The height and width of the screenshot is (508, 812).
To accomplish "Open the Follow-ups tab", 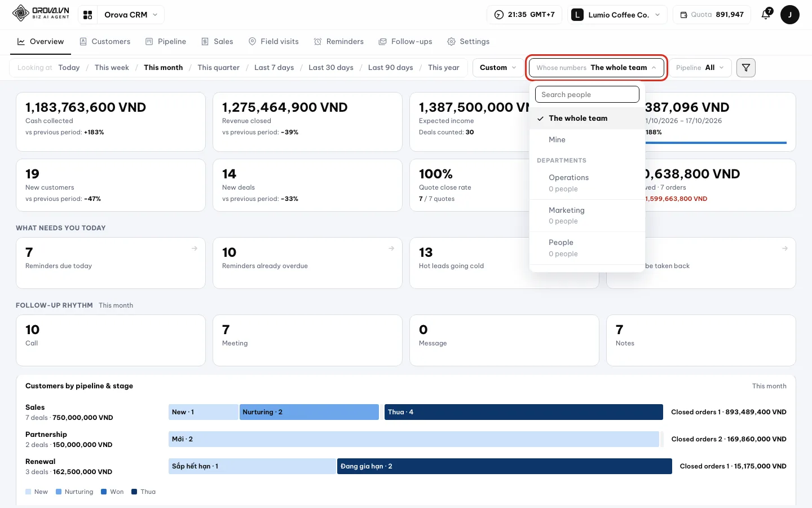I will tap(405, 42).
